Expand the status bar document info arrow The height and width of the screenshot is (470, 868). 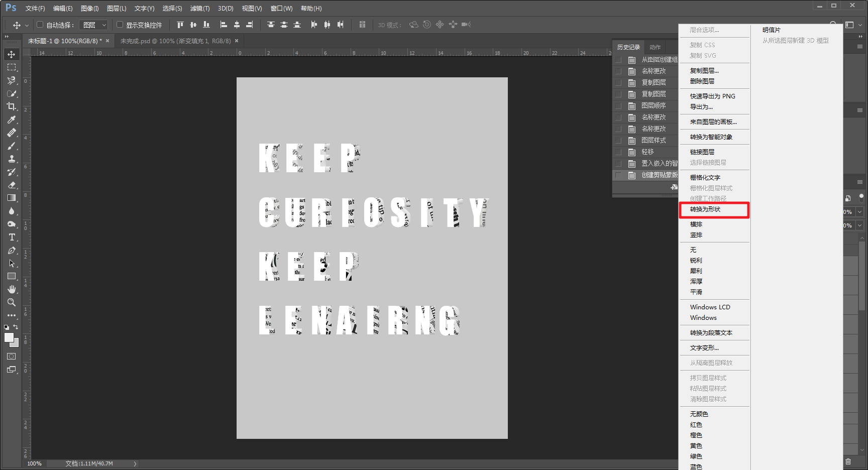coord(135,463)
